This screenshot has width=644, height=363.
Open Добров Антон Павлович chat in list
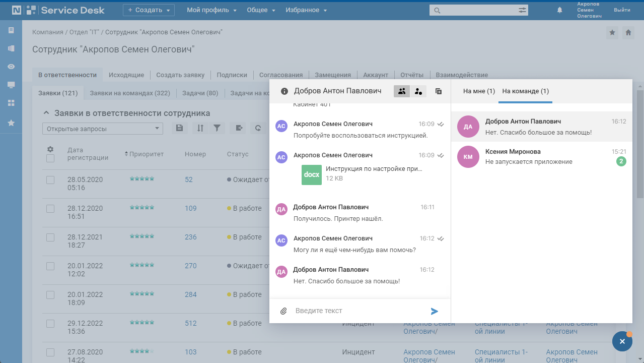coord(542,127)
